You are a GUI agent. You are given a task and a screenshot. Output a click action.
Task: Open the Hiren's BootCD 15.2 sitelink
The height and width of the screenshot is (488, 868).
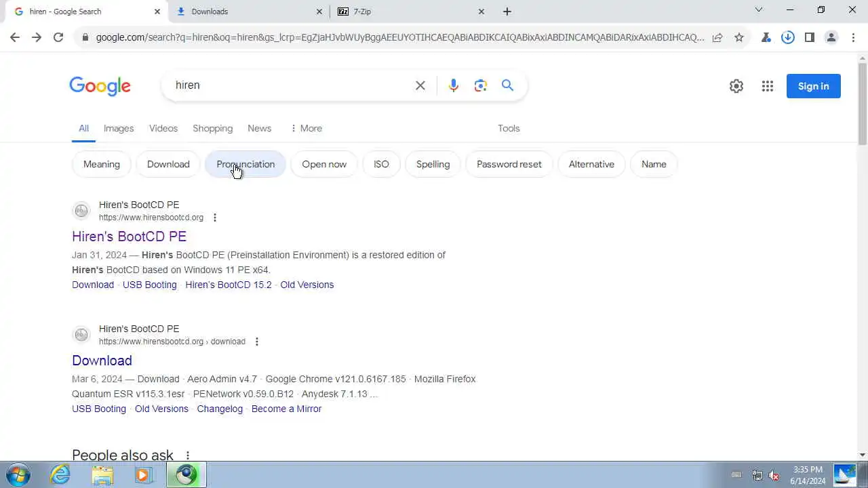(x=228, y=285)
